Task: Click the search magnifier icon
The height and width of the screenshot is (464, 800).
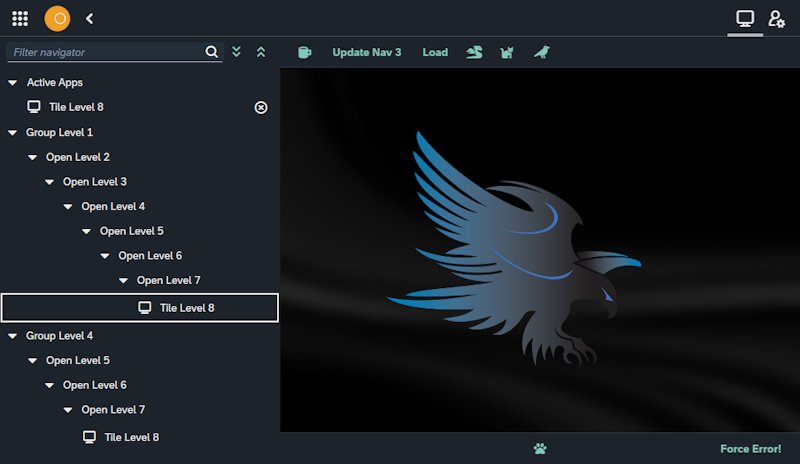Action: point(212,52)
